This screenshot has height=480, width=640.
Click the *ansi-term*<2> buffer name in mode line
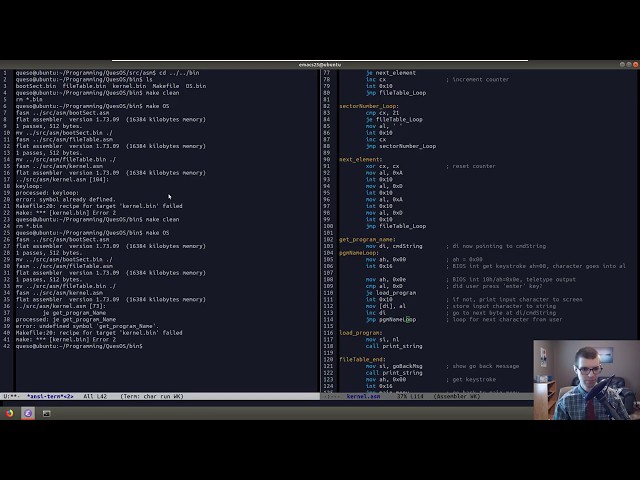point(50,396)
